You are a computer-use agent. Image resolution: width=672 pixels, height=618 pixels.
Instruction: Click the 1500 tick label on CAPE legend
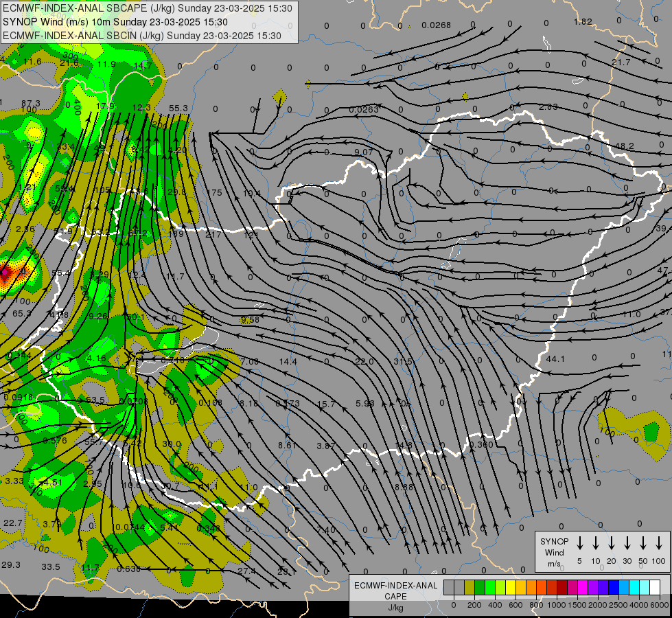click(x=577, y=605)
